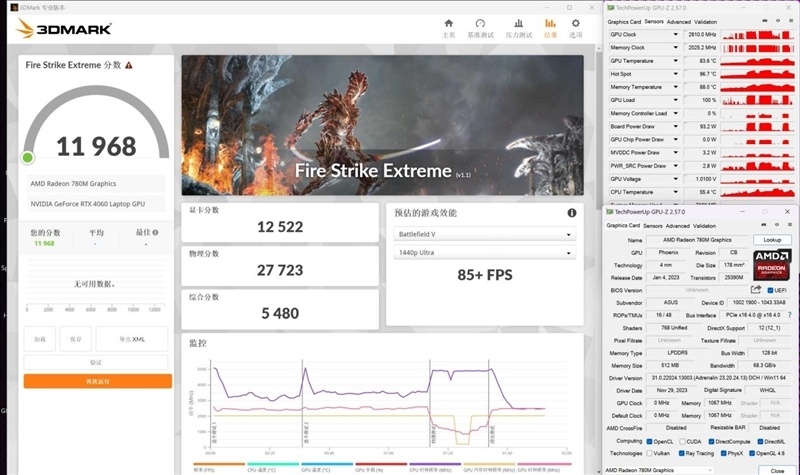800x475 pixels.
Task: Click the Lookup button in GPU-Z
Action: tap(772, 240)
